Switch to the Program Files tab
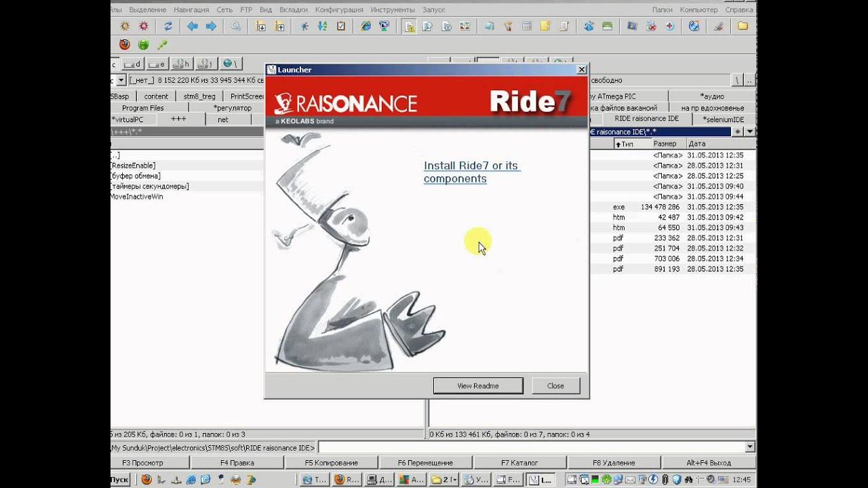Screen dimensions: 868x488 (x=143, y=108)
